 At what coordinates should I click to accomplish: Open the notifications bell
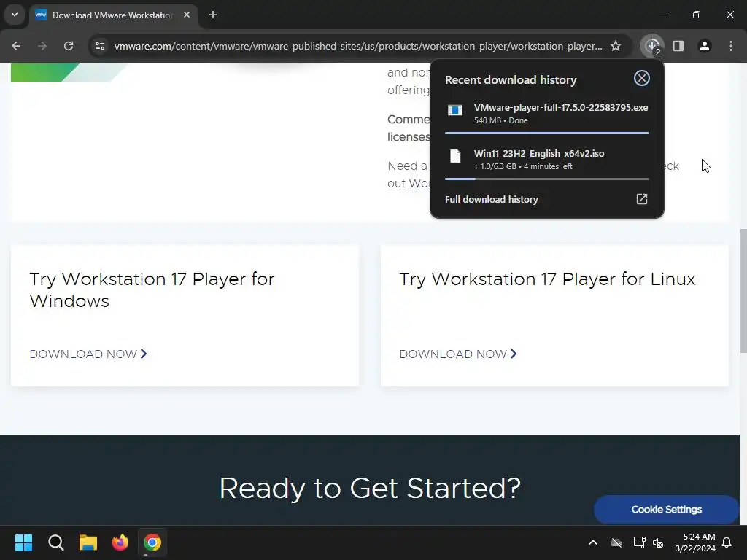(x=727, y=542)
